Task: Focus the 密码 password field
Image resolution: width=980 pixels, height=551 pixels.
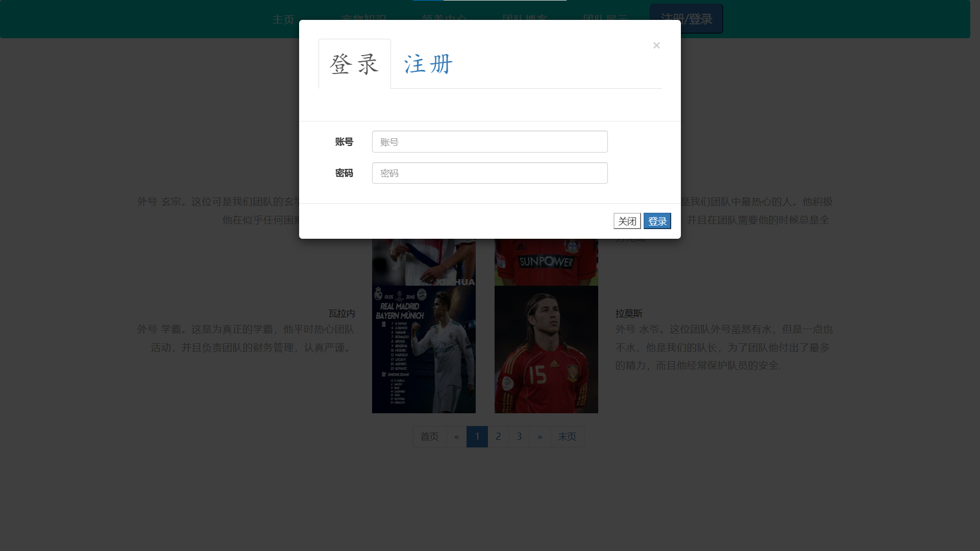Action: pyautogui.click(x=489, y=173)
